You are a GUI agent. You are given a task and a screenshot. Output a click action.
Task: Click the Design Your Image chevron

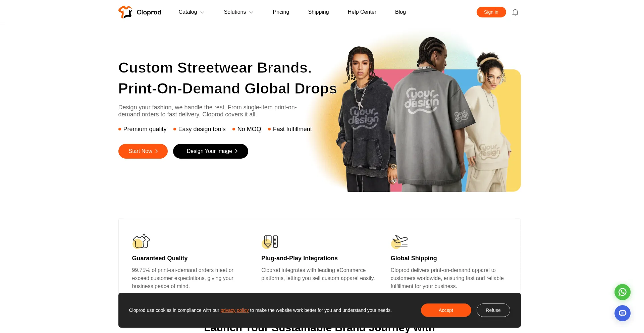click(x=236, y=151)
